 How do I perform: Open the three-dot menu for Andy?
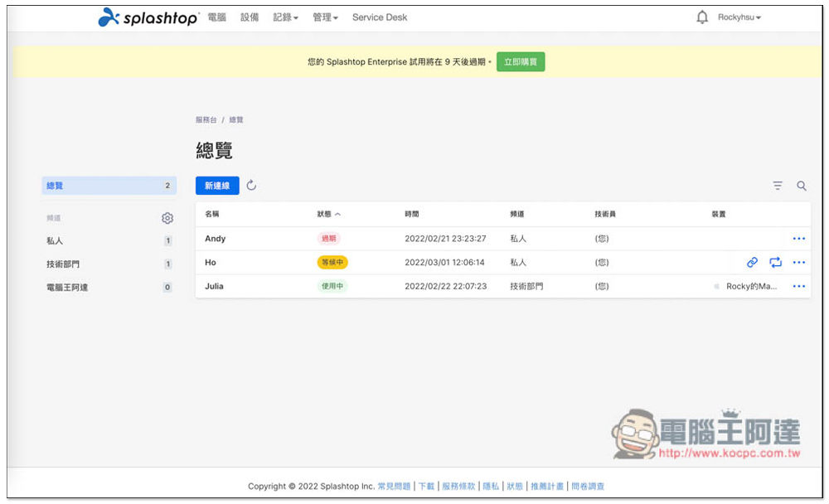(798, 239)
